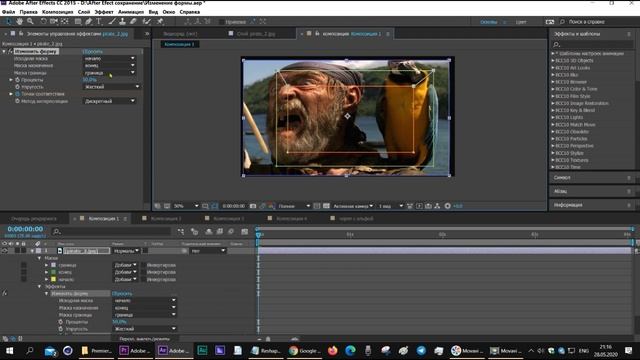Toggle timeline motion blur icon

[x=231, y=232]
